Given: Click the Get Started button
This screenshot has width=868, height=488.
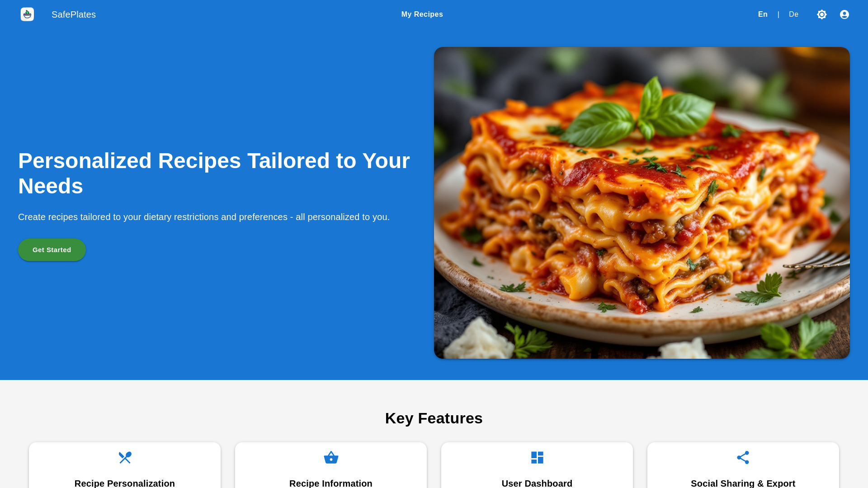Looking at the screenshot, I should [x=52, y=250].
